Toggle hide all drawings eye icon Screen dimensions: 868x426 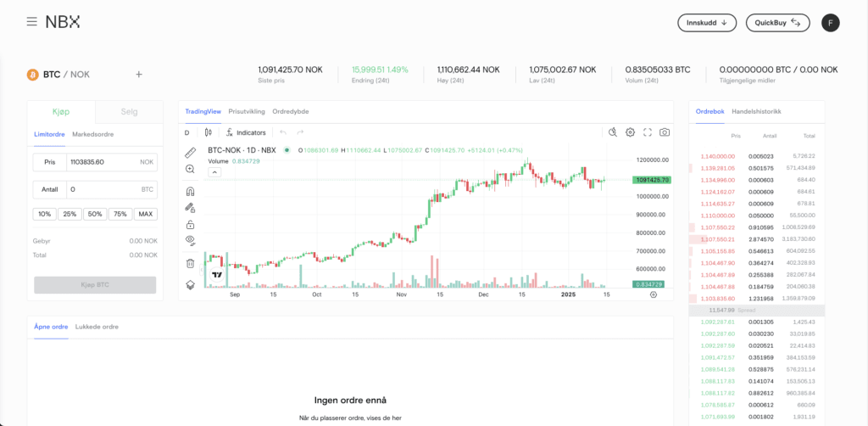190,241
